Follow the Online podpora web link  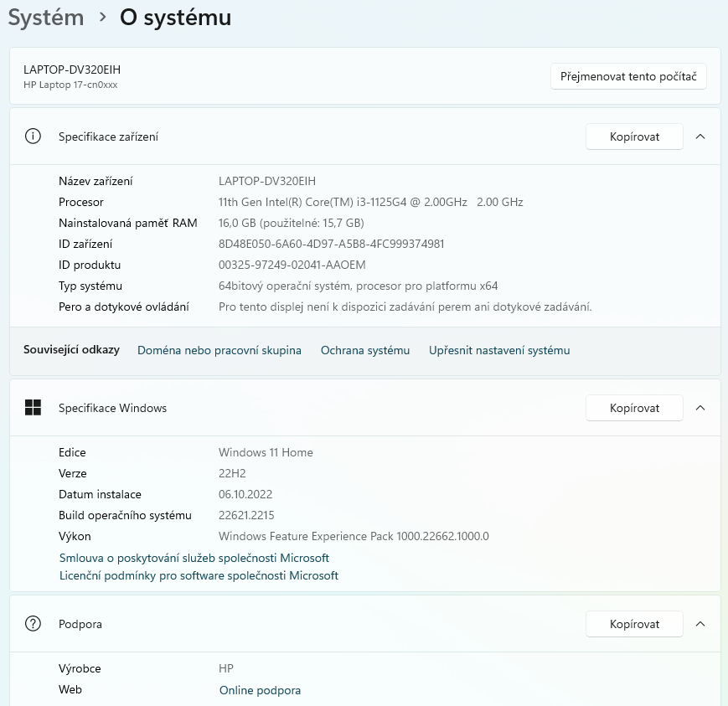(260, 690)
